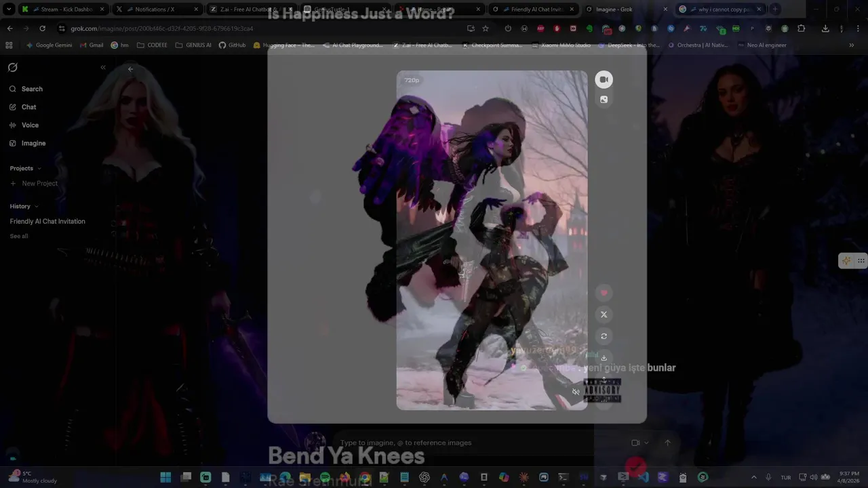Open the Google Gemini bookmark
This screenshot has width=868, height=488.
[x=49, y=45]
